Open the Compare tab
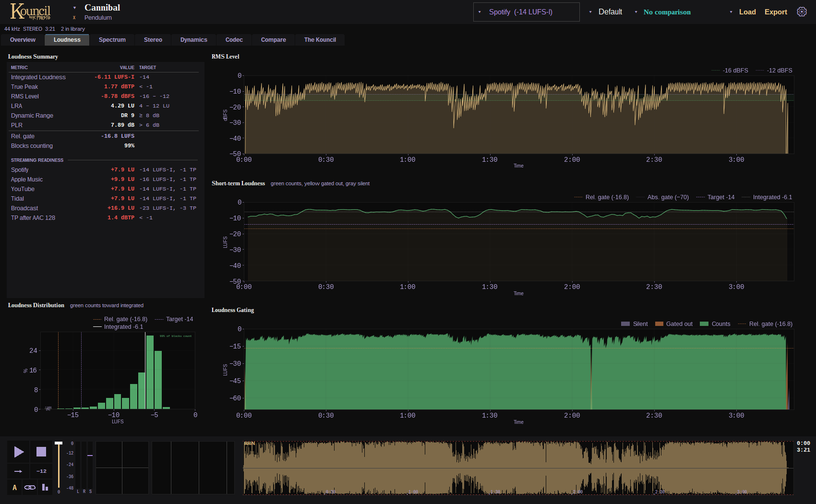This screenshot has height=504, width=816. [274, 40]
